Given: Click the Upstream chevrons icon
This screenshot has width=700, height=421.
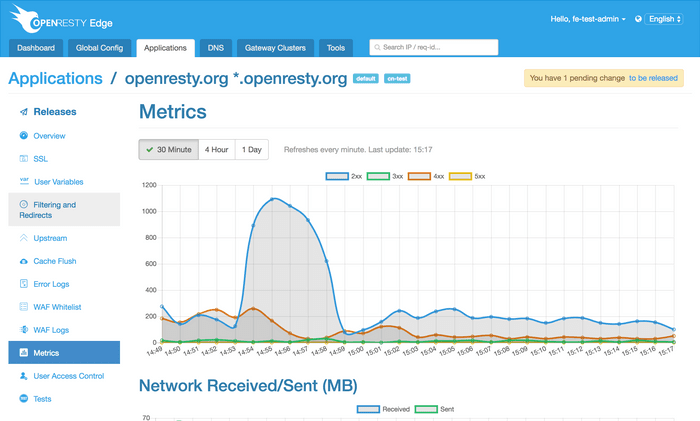Looking at the screenshot, I should 24,238.
